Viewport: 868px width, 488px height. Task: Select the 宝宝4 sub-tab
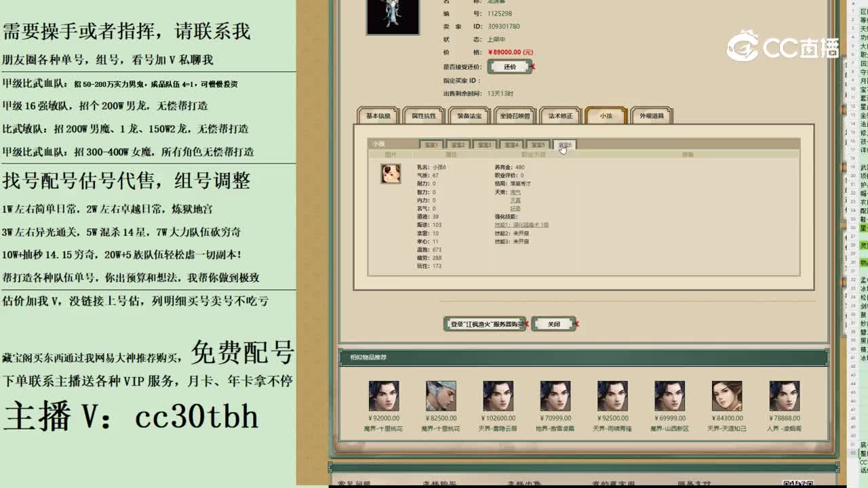(x=511, y=144)
